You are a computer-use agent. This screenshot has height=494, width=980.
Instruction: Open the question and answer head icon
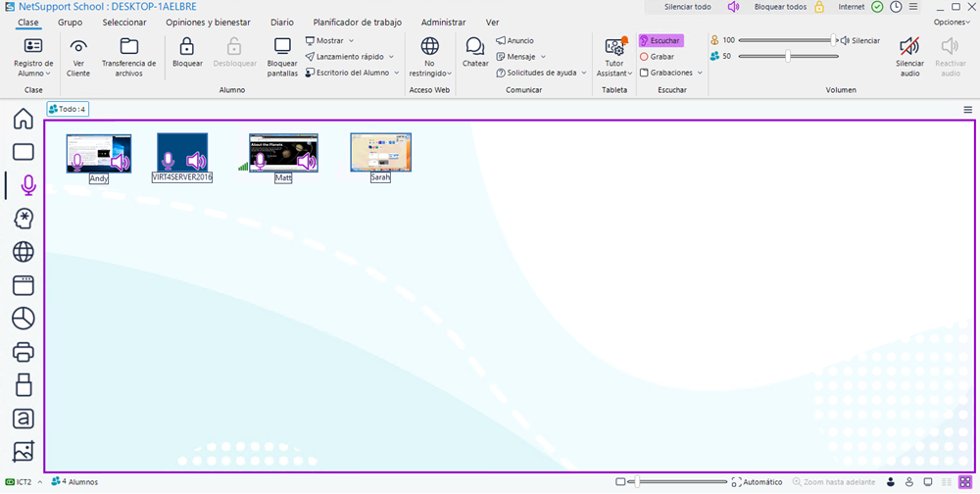pos(24,219)
